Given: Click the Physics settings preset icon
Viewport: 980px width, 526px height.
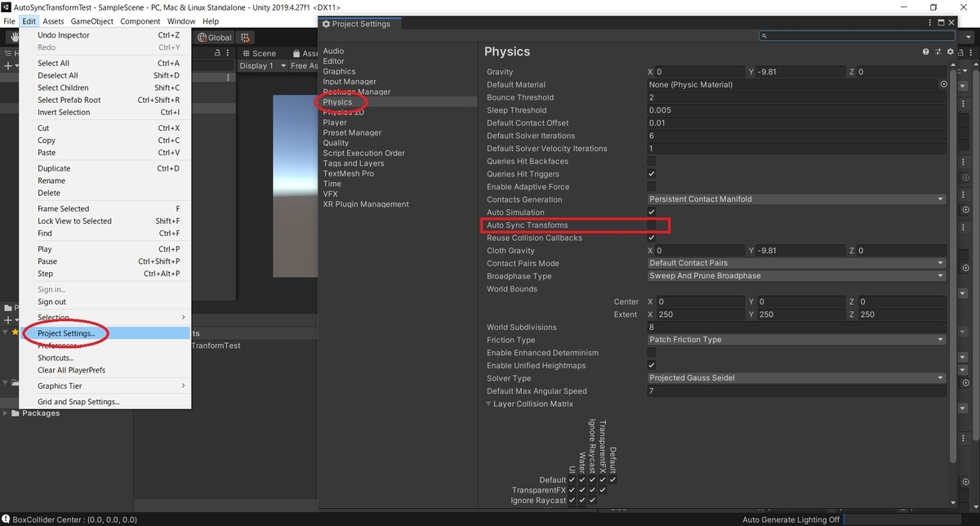Looking at the screenshot, I should point(938,51).
